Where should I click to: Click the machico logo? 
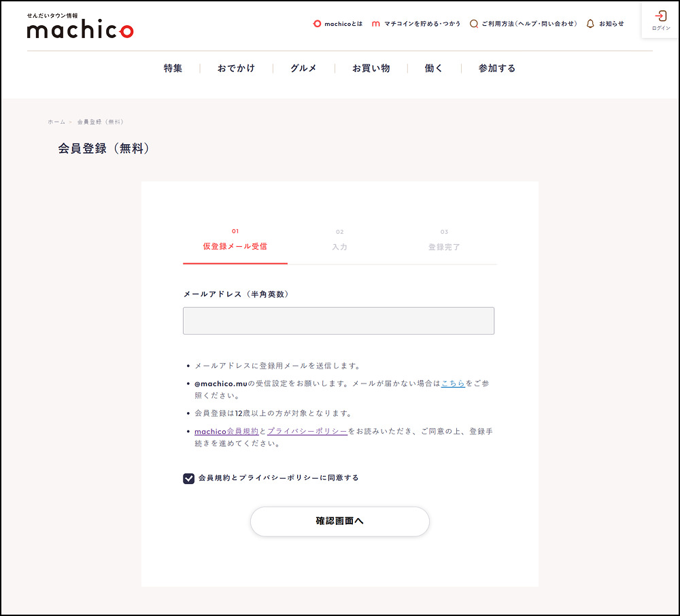tap(80, 27)
